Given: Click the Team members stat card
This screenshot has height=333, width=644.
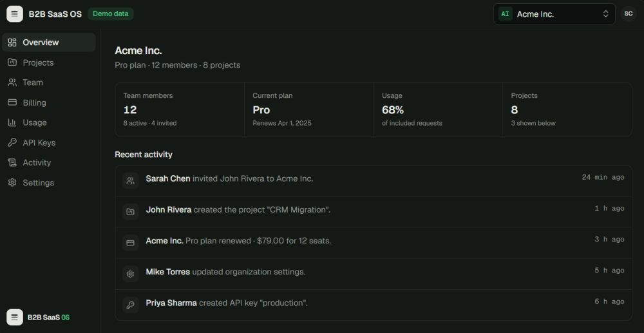Looking at the screenshot, I should pos(180,109).
